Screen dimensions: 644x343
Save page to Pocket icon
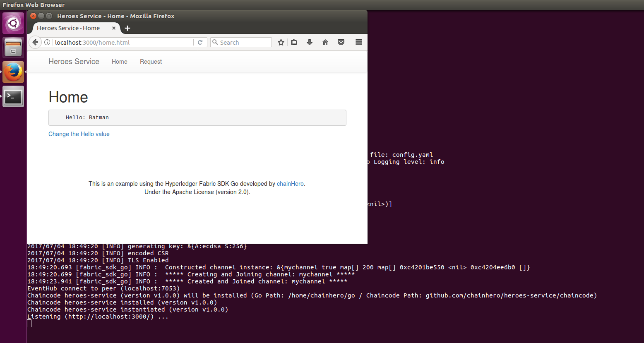click(x=341, y=42)
